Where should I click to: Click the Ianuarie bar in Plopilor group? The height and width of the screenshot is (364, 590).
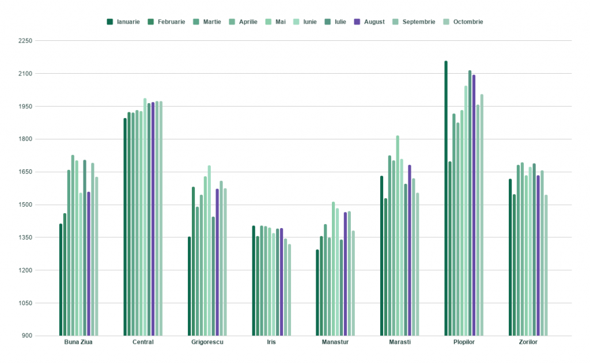coord(446,198)
